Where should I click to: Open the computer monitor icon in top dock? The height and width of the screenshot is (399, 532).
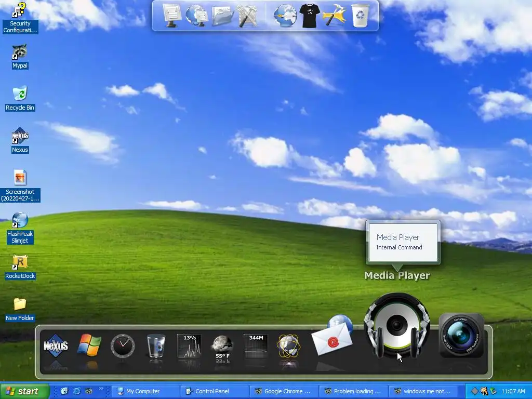(172, 15)
